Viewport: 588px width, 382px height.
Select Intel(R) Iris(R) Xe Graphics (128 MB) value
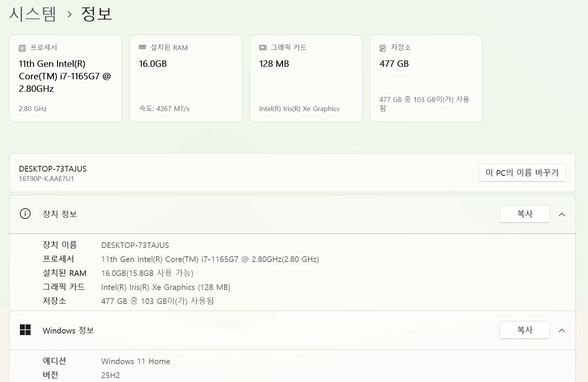click(x=166, y=287)
